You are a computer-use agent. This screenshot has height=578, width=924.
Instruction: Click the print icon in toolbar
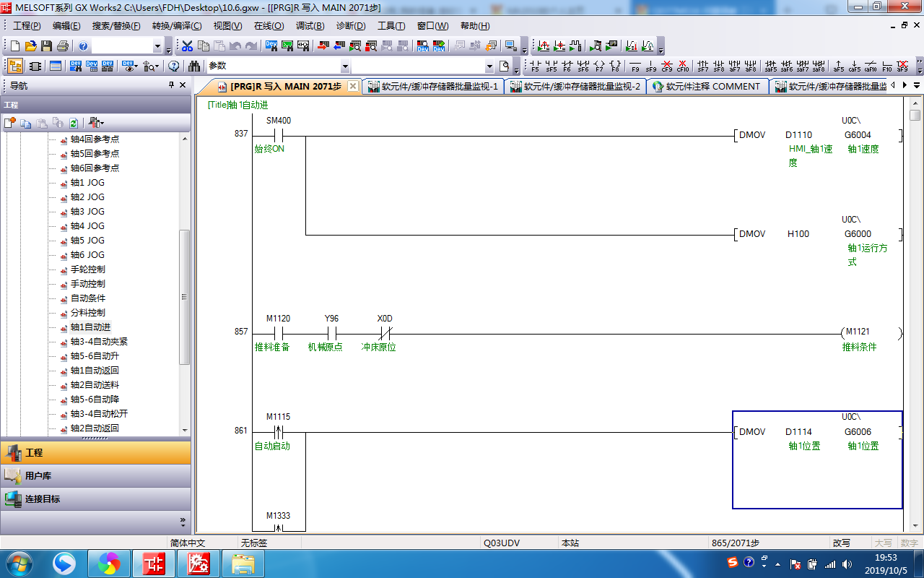pyautogui.click(x=62, y=46)
